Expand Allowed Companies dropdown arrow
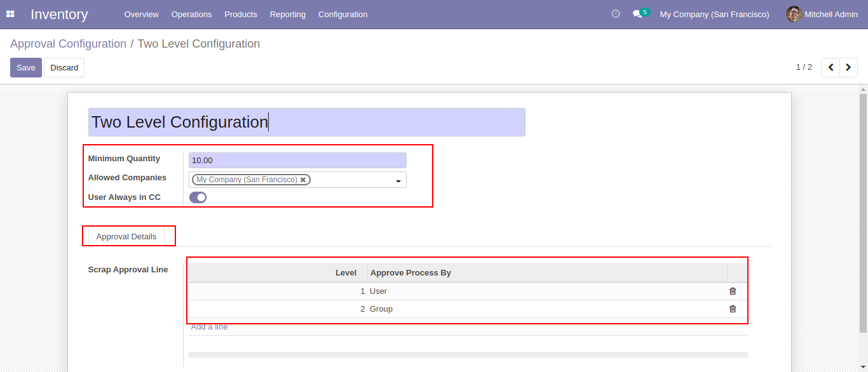 coord(398,181)
